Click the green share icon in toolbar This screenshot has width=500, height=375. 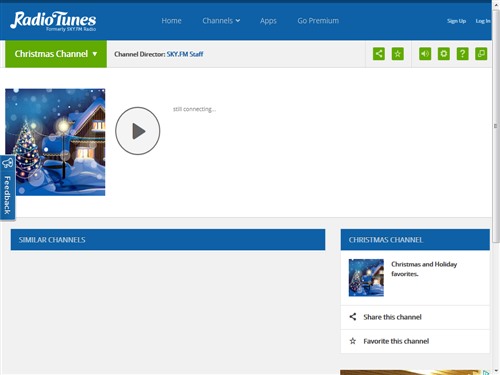pos(379,54)
